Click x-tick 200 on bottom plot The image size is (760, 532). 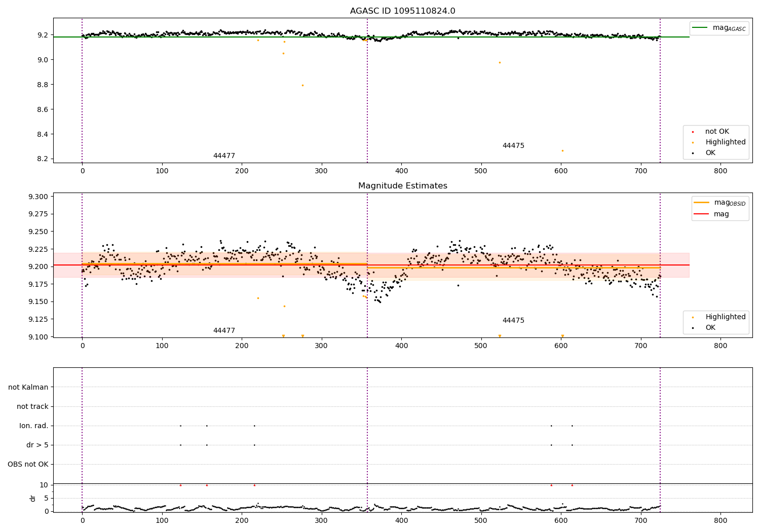click(x=242, y=520)
